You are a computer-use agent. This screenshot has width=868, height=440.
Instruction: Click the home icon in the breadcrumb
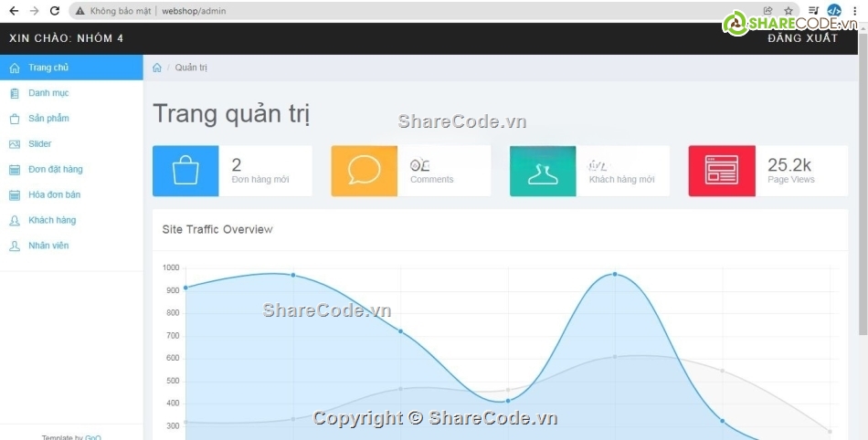pos(156,68)
